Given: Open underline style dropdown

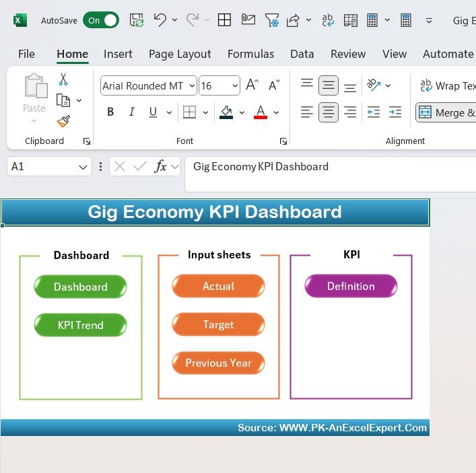Looking at the screenshot, I should click(x=169, y=112).
